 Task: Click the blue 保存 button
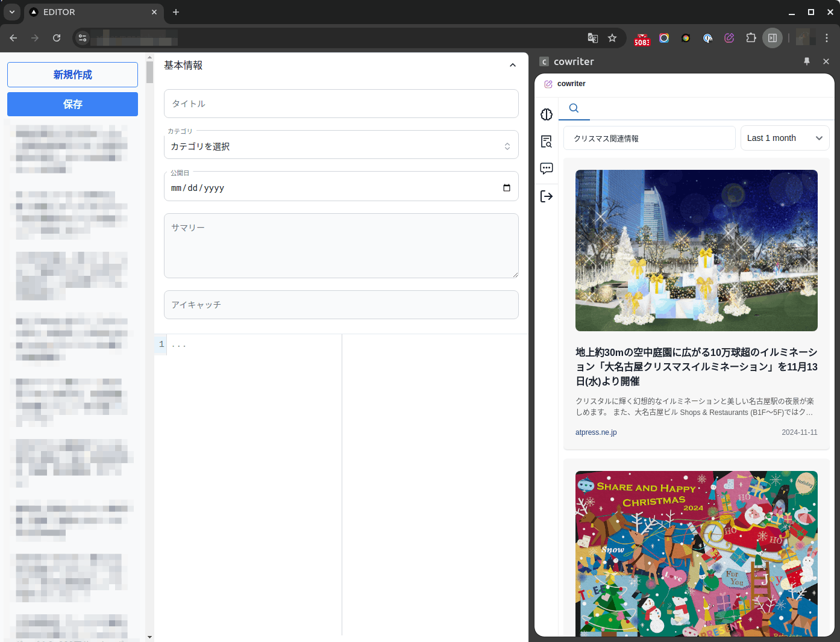[72, 104]
